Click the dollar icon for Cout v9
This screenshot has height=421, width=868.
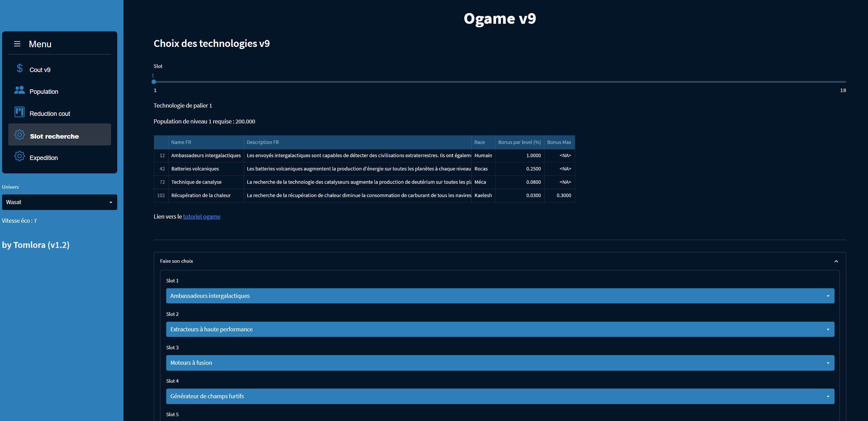20,68
